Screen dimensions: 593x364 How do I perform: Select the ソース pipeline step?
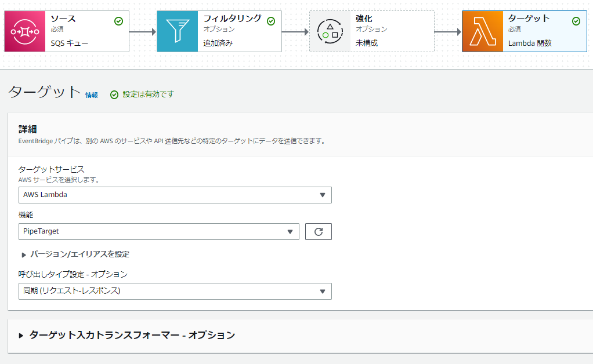click(x=67, y=31)
